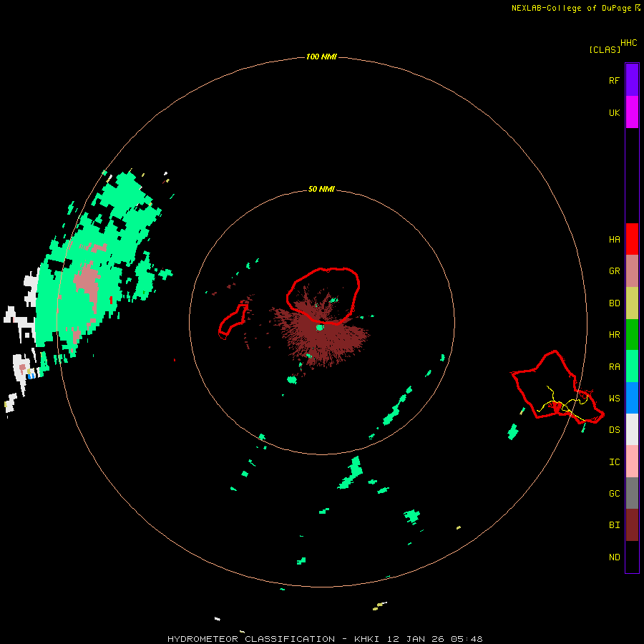Click the HA red legend swatch
644x644 pixels.
click(632, 239)
